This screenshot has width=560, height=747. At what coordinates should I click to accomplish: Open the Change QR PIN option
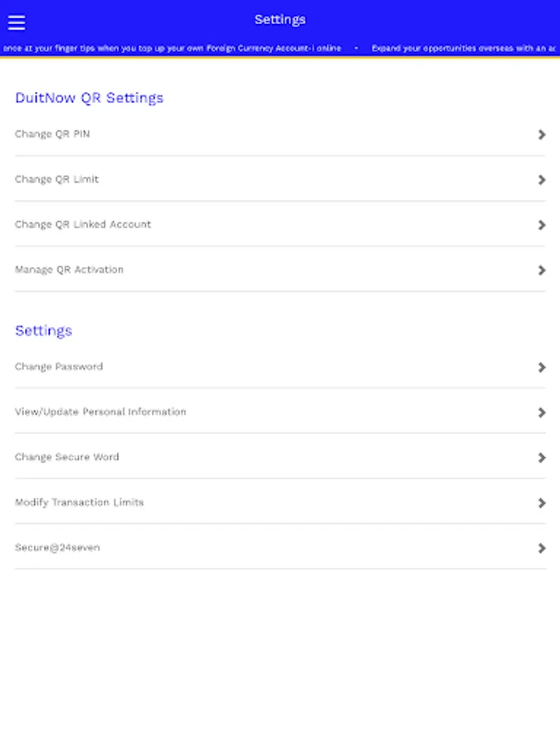(x=52, y=134)
